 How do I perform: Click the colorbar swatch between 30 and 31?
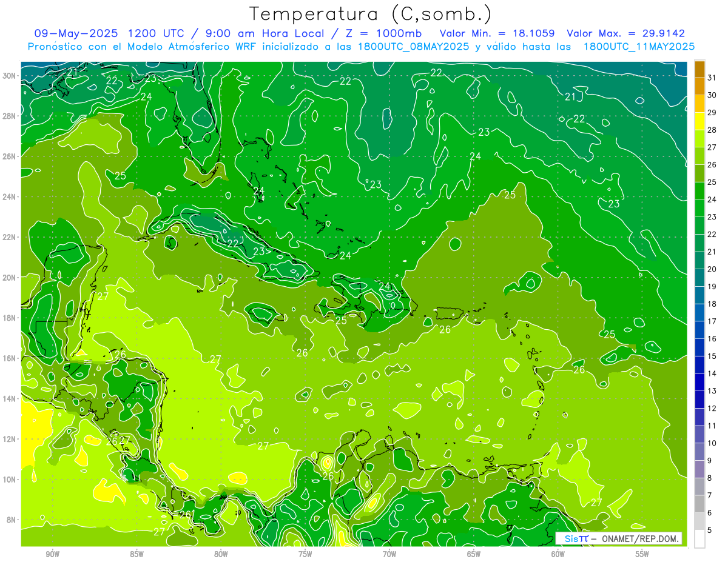tap(700, 86)
